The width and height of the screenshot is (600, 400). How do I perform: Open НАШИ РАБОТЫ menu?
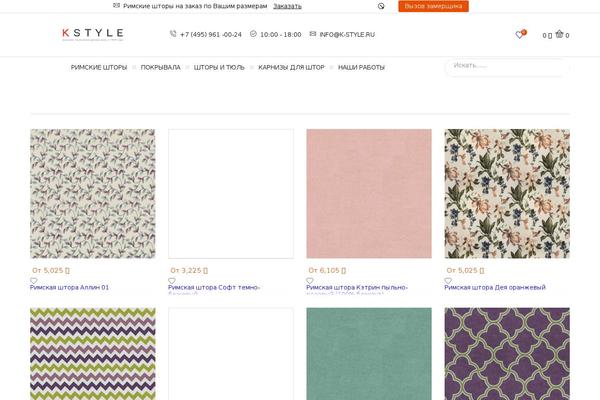point(361,67)
